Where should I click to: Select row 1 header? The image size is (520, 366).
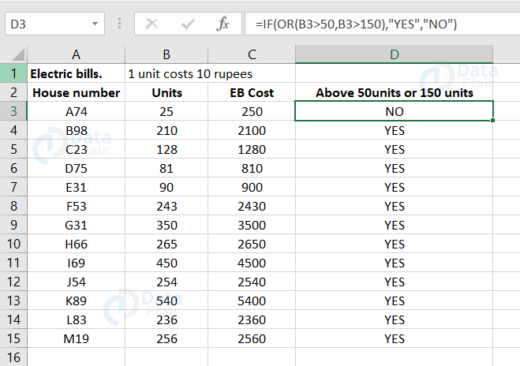pyautogui.click(x=14, y=73)
